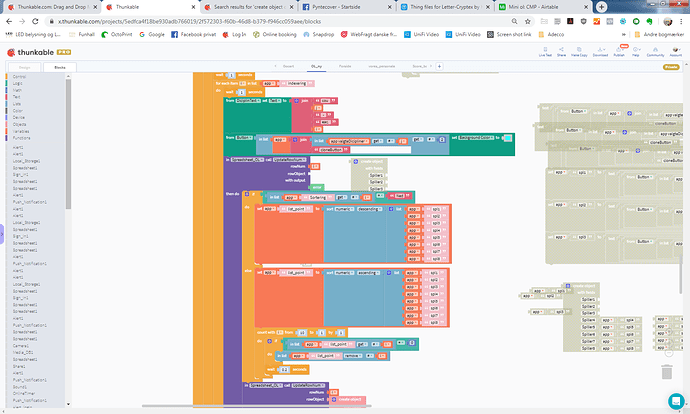
Task: Click the gear on ascending sort list
Action: (x=389, y=273)
